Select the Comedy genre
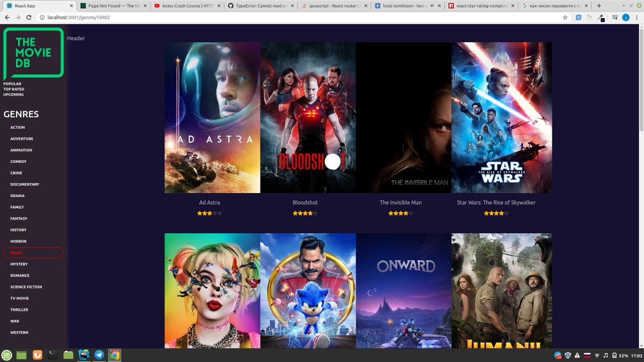Viewport: 644px width, 362px height. tap(18, 161)
